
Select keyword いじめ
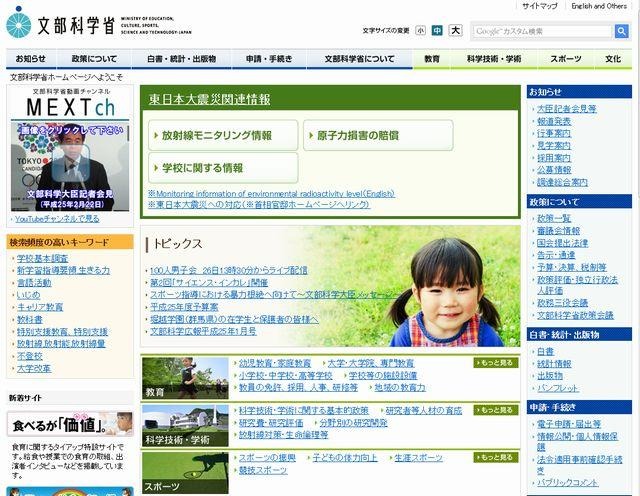click(29, 295)
